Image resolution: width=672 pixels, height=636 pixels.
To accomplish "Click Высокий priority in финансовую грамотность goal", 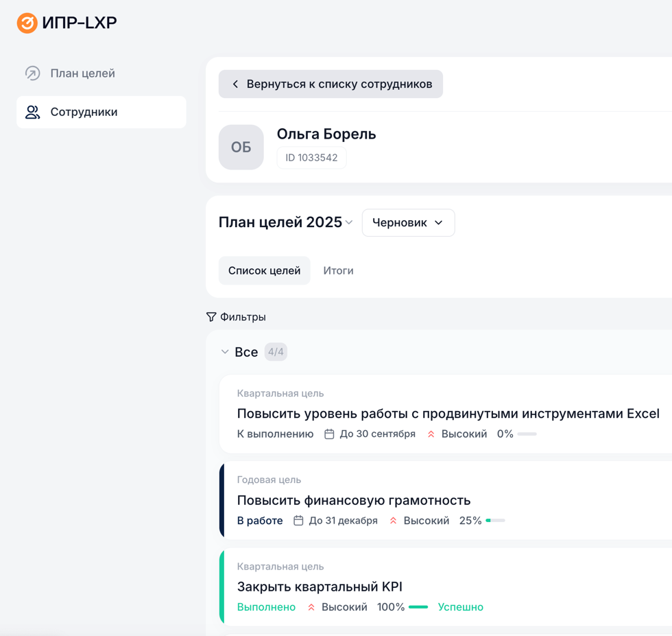I will tap(427, 521).
